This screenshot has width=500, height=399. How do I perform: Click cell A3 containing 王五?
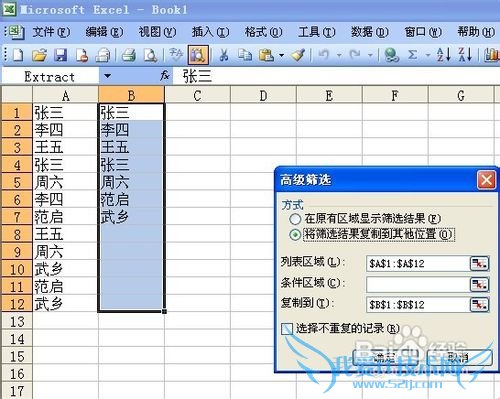tap(65, 147)
